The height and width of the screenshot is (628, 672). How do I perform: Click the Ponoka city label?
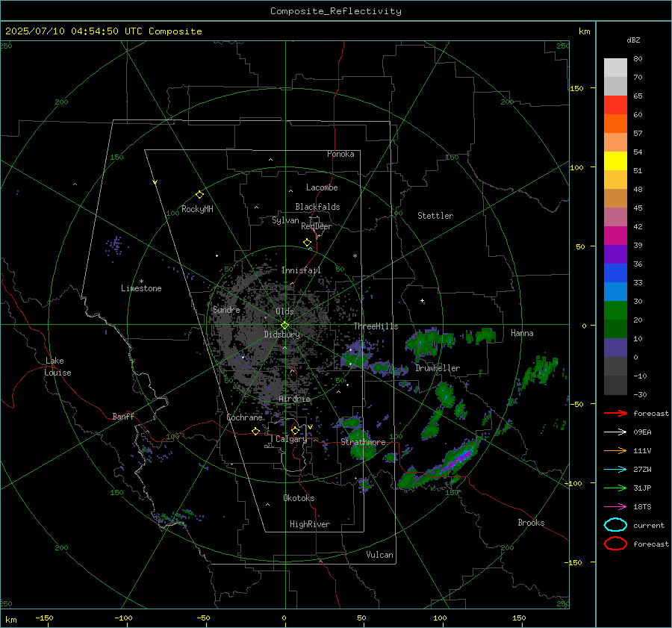[340, 154]
